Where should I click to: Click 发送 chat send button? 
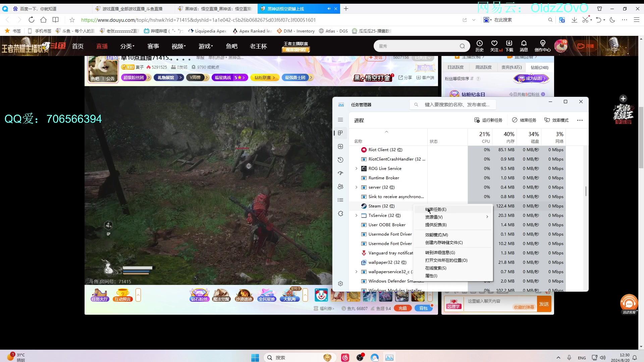click(544, 304)
